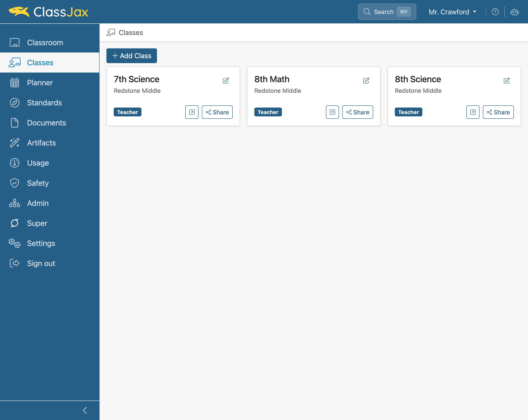Open the robot assistant icon
This screenshot has height=420, width=528.
coord(514,12)
